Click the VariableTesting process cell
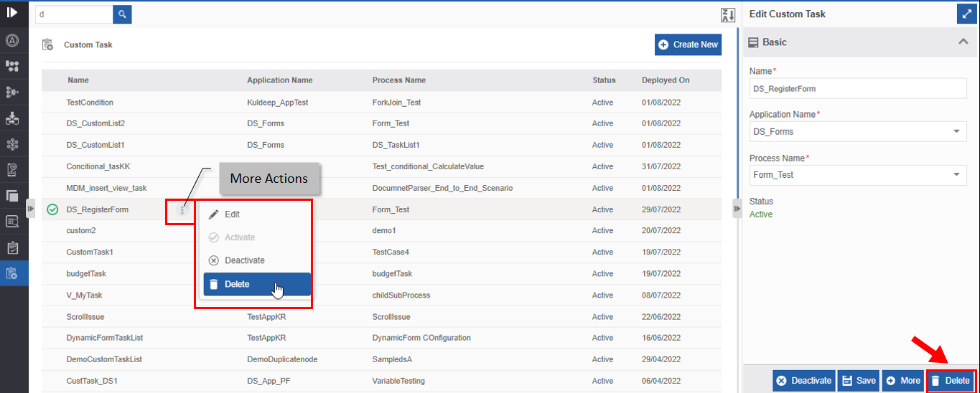 398,381
